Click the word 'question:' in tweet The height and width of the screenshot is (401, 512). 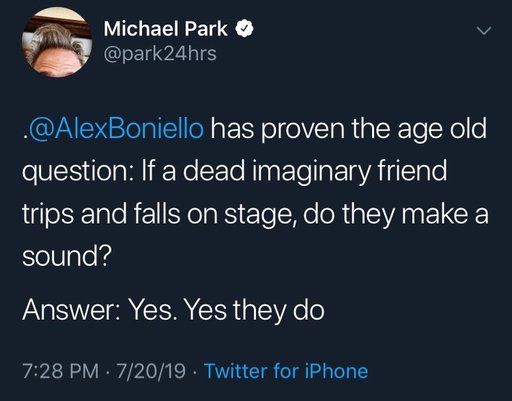tap(78, 172)
